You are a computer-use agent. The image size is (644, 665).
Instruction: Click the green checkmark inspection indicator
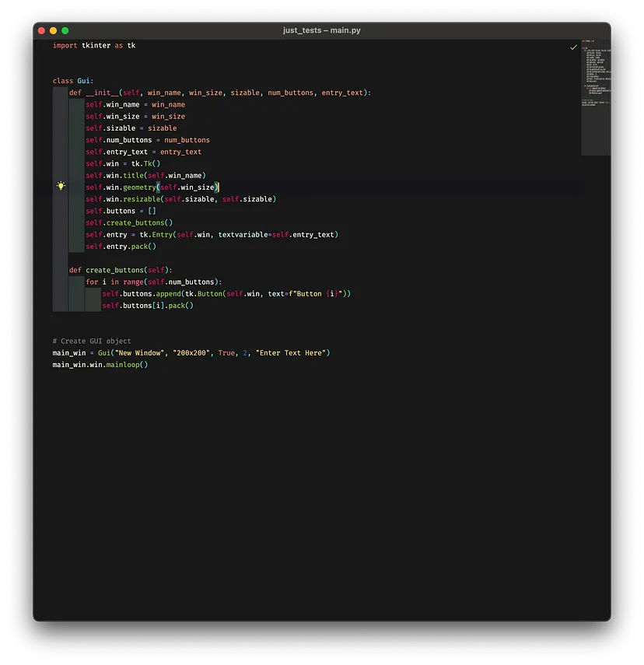[x=573, y=47]
